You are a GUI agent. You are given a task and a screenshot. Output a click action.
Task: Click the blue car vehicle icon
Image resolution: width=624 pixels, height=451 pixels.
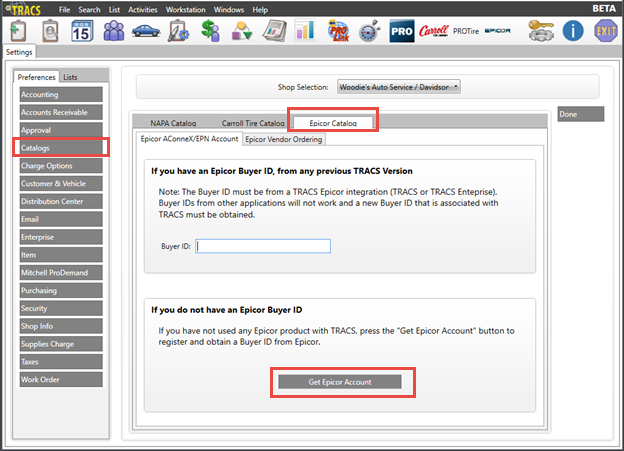point(146,31)
